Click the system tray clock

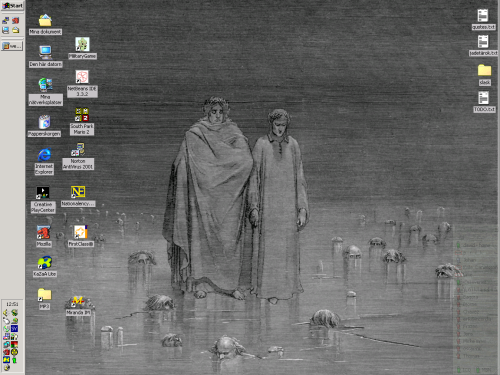click(x=12, y=304)
